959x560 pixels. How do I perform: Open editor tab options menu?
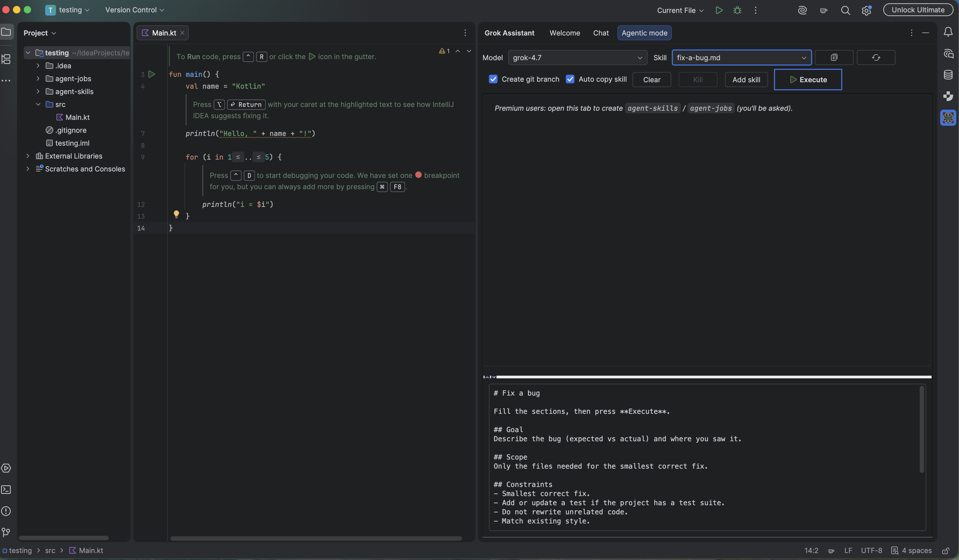465,33
